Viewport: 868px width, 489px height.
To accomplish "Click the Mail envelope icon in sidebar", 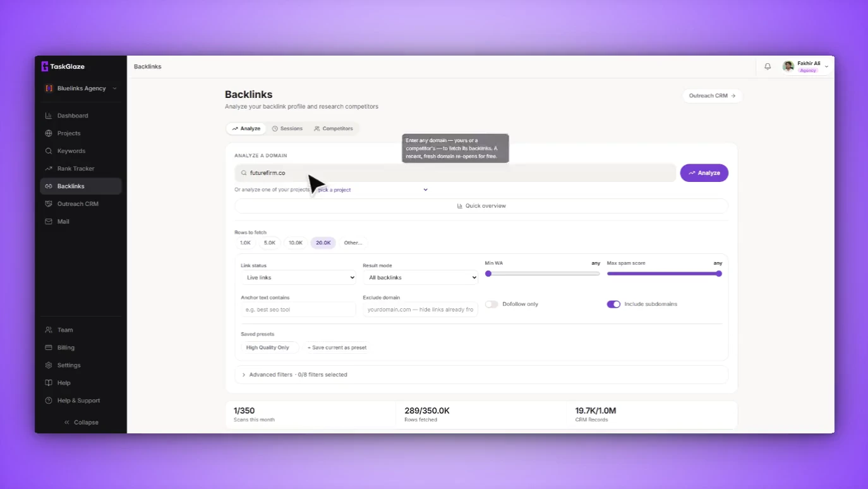I will click(x=49, y=222).
